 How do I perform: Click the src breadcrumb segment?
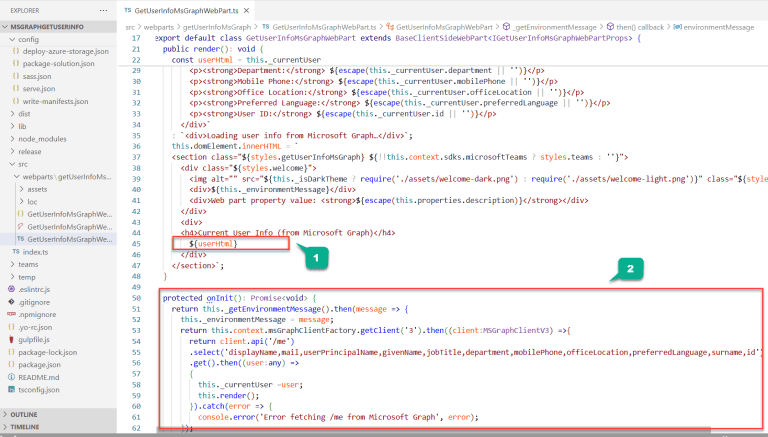pyautogui.click(x=130, y=27)
